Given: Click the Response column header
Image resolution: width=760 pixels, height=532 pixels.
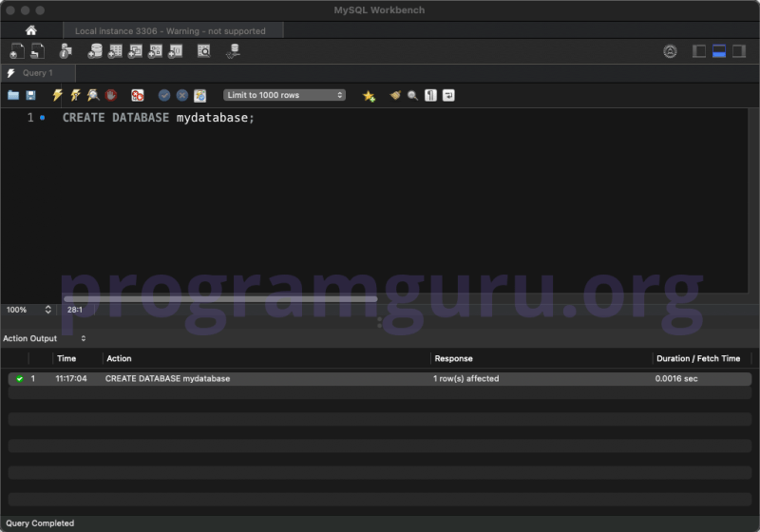Looking at the screenshot, I should point(454,358).
